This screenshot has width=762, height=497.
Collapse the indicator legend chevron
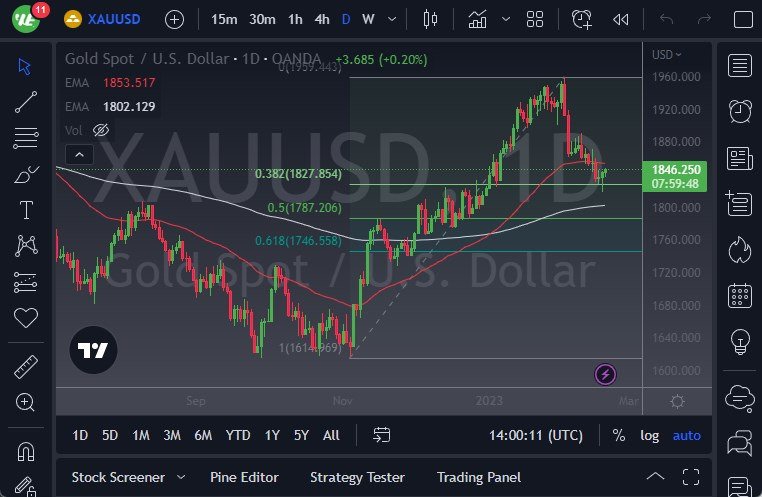point(79,154)
